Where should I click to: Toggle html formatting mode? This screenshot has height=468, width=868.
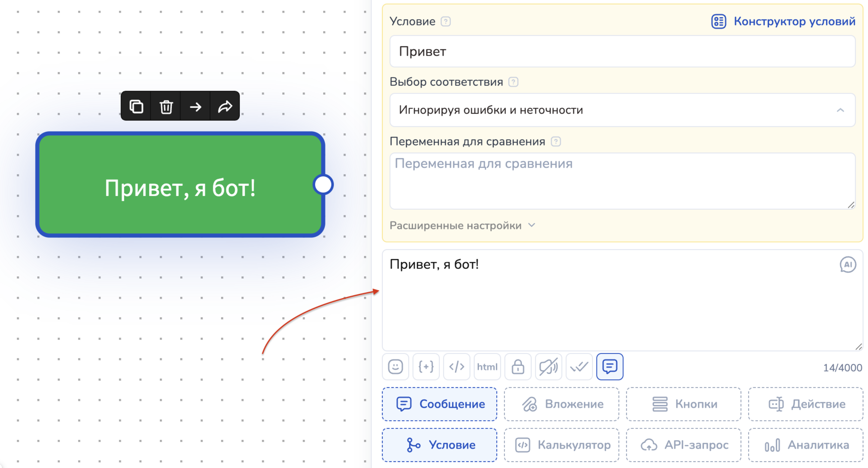coord(487,366)
